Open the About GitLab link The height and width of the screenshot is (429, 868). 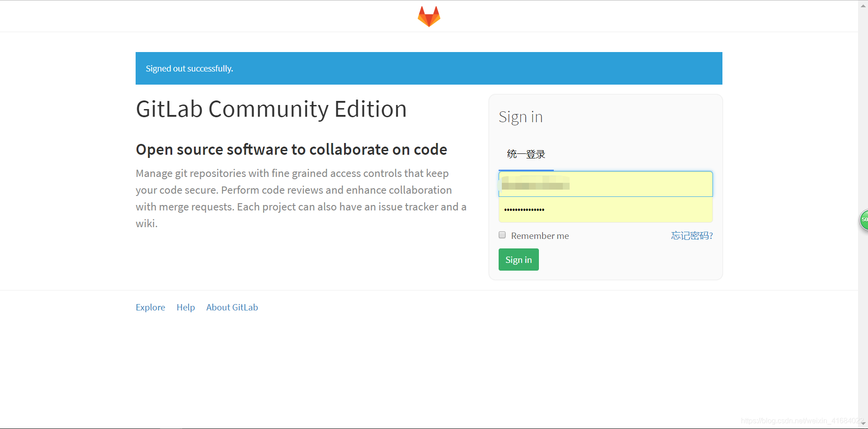232,307
